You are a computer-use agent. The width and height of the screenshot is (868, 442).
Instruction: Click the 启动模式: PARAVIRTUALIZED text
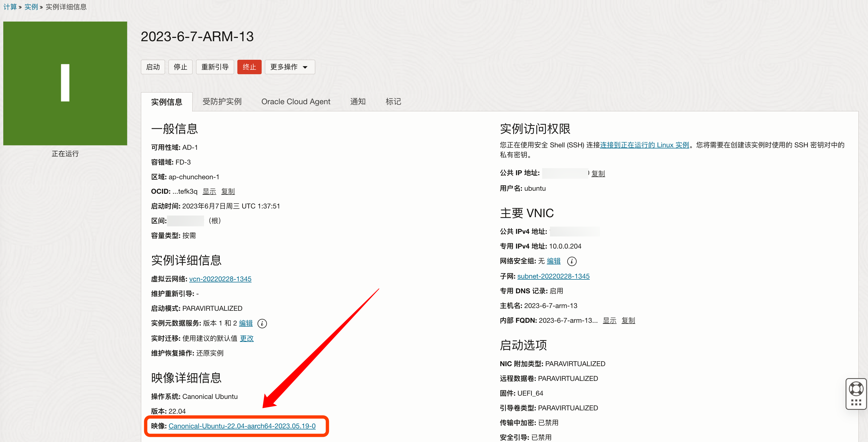(196, 309)
